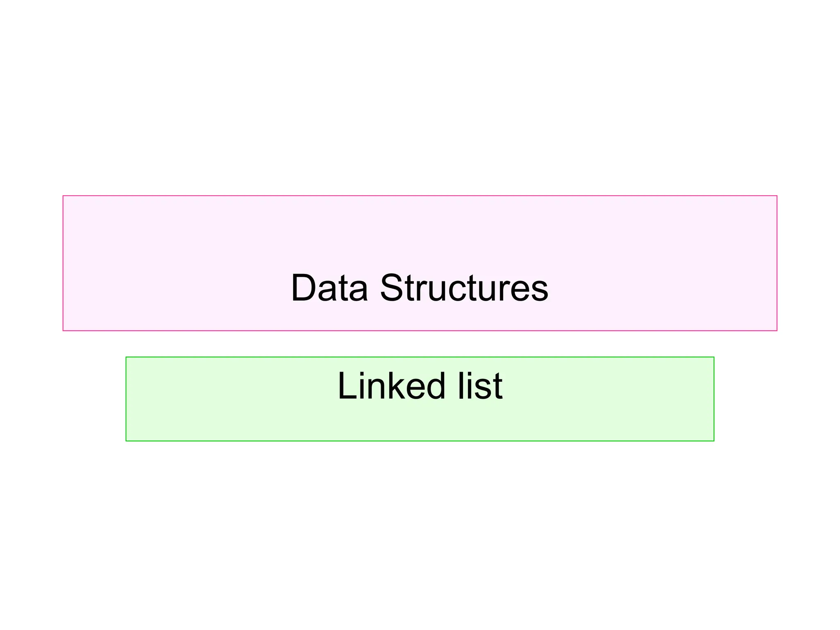Select the green subtitle box's top border
This screenshot has height=630, width=840.
point(420,357)
